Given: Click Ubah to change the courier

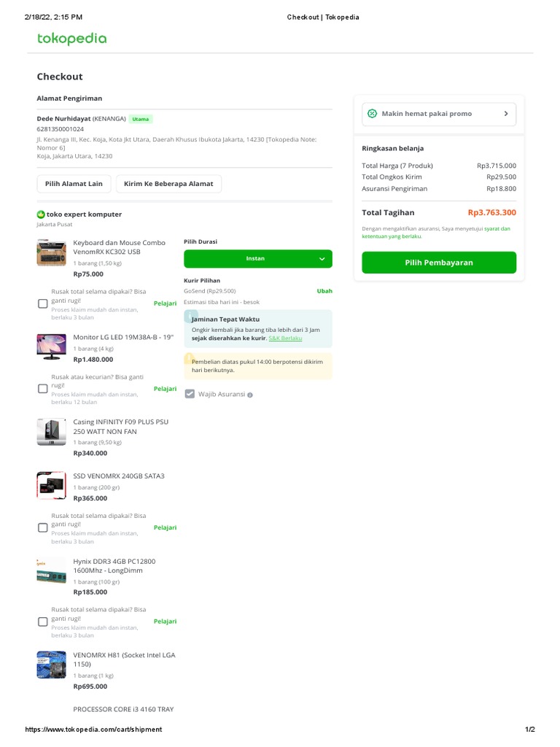Looking at the screenshot, I should pyautogui.click(x=324, y=291).
